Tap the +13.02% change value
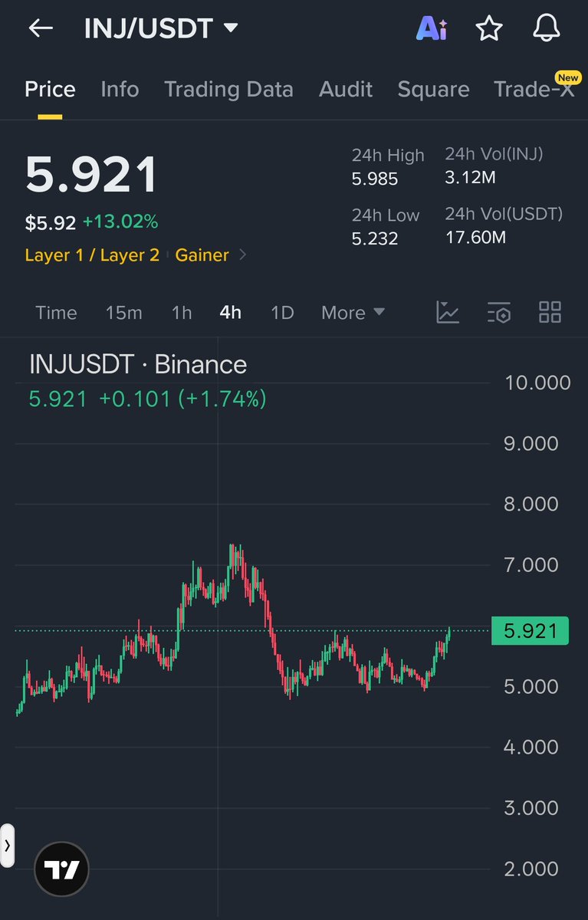 point(120,222)
